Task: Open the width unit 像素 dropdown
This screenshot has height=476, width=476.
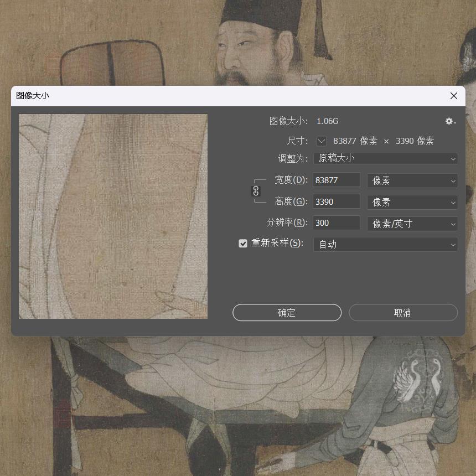Action: [x=412, y=180]
